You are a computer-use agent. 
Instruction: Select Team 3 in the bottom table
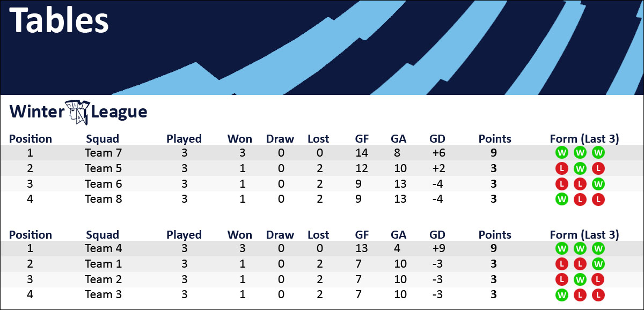103,294
